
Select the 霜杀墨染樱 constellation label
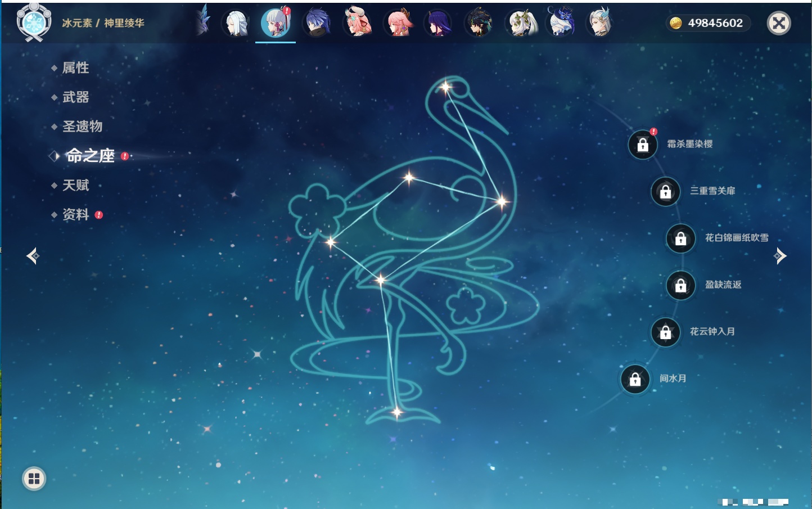(x=690, y=144)
